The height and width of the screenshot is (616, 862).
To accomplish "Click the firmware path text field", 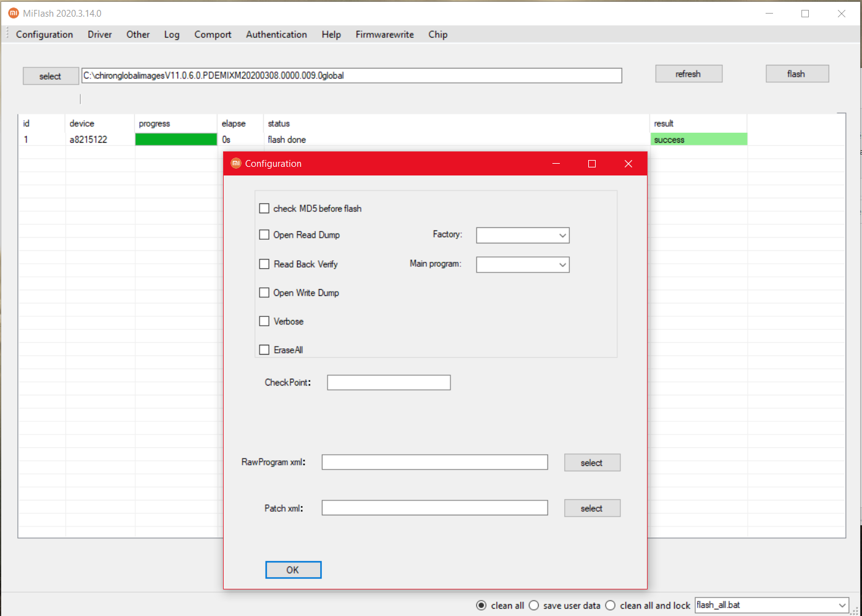I will click(x=352, y=75).
